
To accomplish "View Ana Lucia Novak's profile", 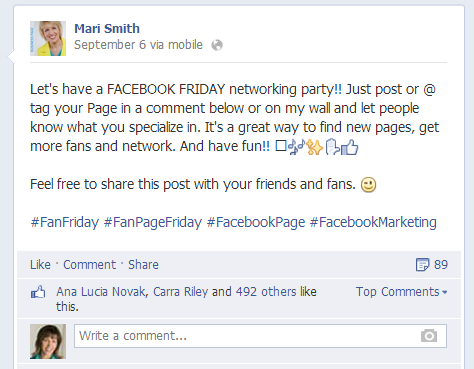I will tap(101, 292).
